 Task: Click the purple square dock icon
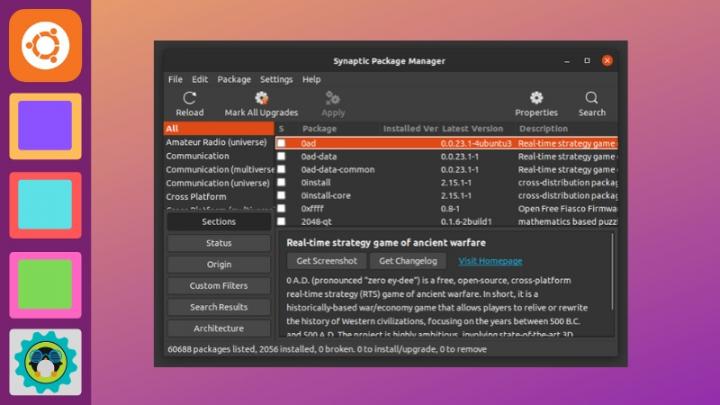pos(46,125)
